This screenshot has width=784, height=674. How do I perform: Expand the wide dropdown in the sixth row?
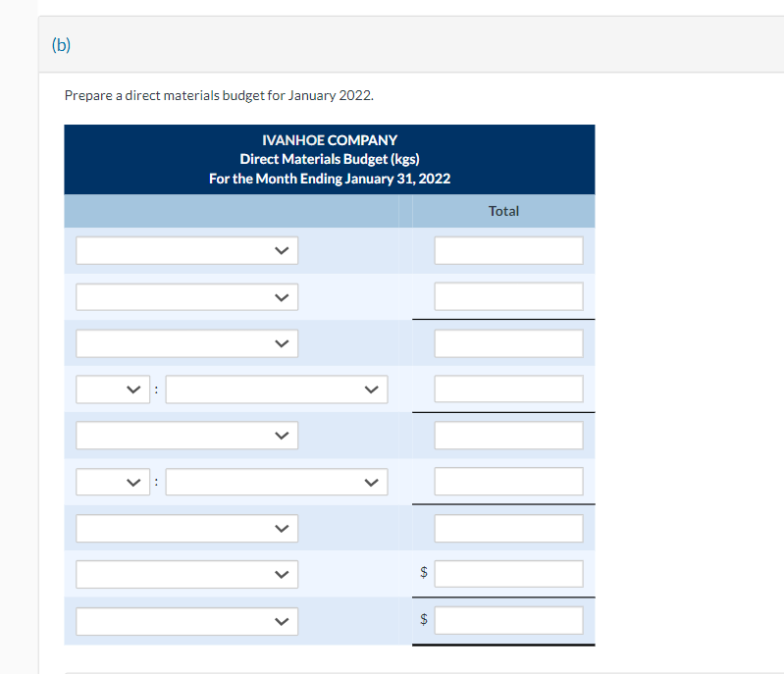277,482
